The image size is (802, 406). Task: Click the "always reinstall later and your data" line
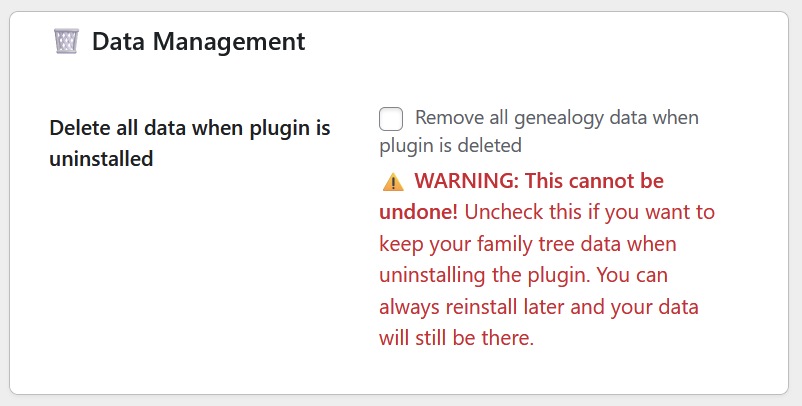click(x=538, y=306)
